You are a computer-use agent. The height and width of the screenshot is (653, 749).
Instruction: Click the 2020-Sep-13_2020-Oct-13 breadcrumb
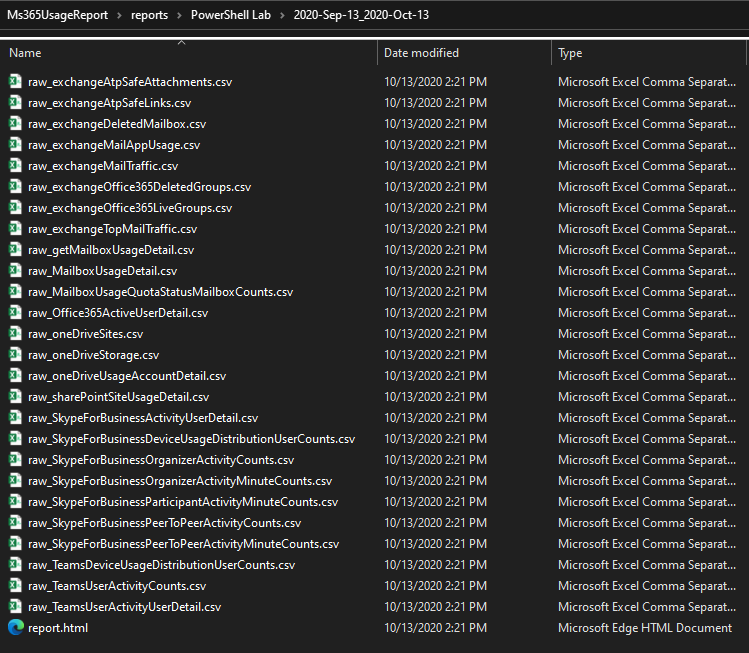click(361, 15)
